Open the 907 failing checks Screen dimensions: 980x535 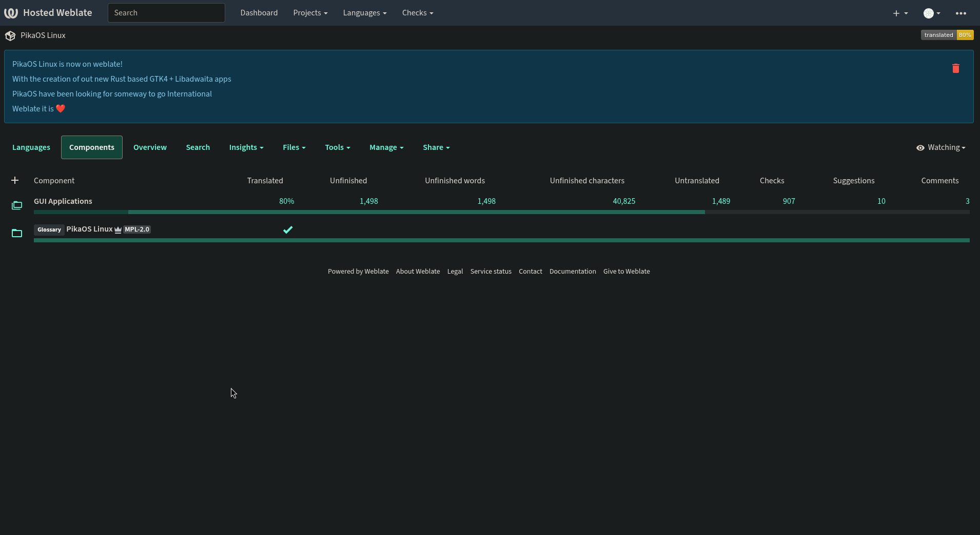point(789,201)
